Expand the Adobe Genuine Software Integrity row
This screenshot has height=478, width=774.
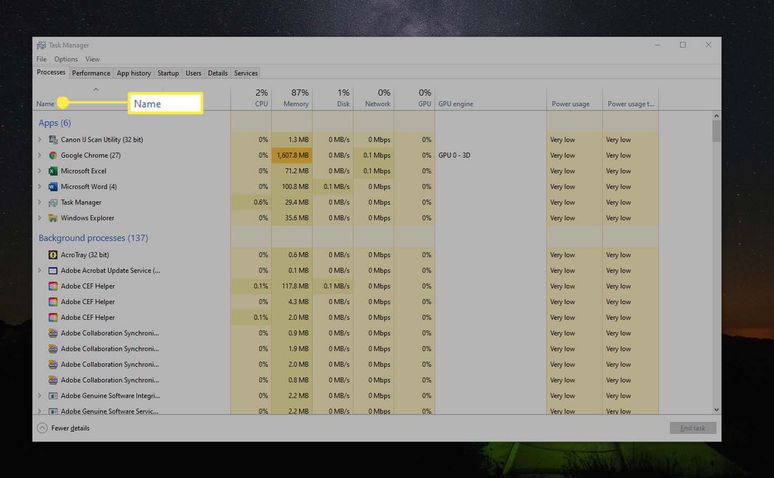click(40, 396)
